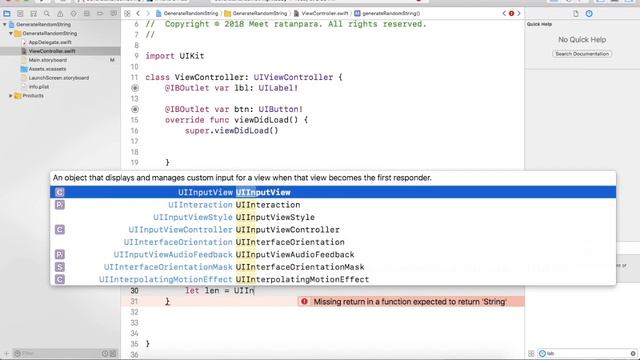Open the Report navigator
Screen dimensions: 640x360
click(x=113, y=13)
